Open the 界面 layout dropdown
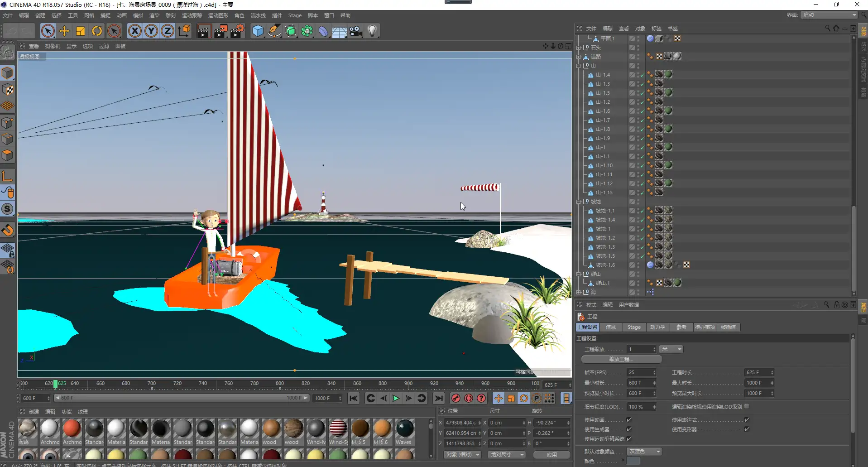 pos(830,15)
